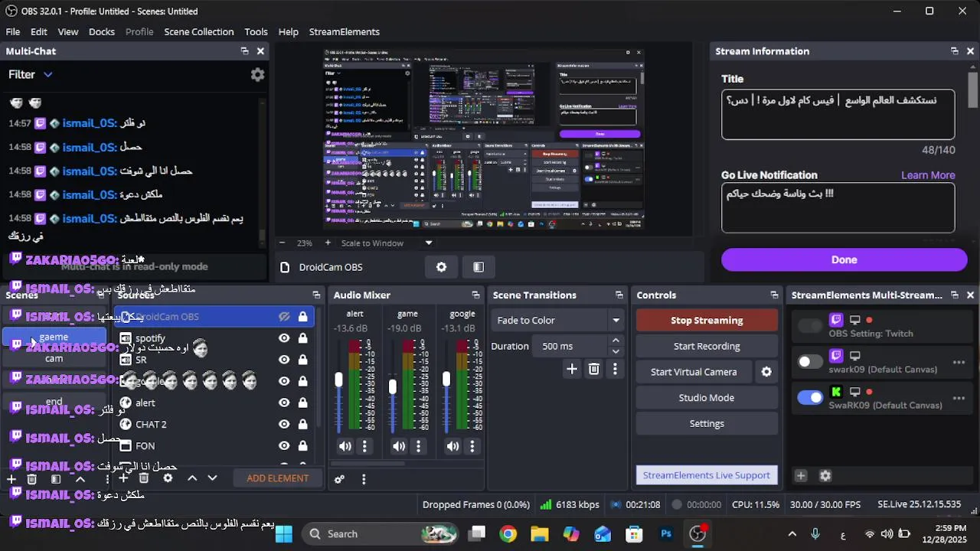The height and width of the screenshot is (551, 980).
Task: Adjust the game volume fader
Action: coord(393,387)
